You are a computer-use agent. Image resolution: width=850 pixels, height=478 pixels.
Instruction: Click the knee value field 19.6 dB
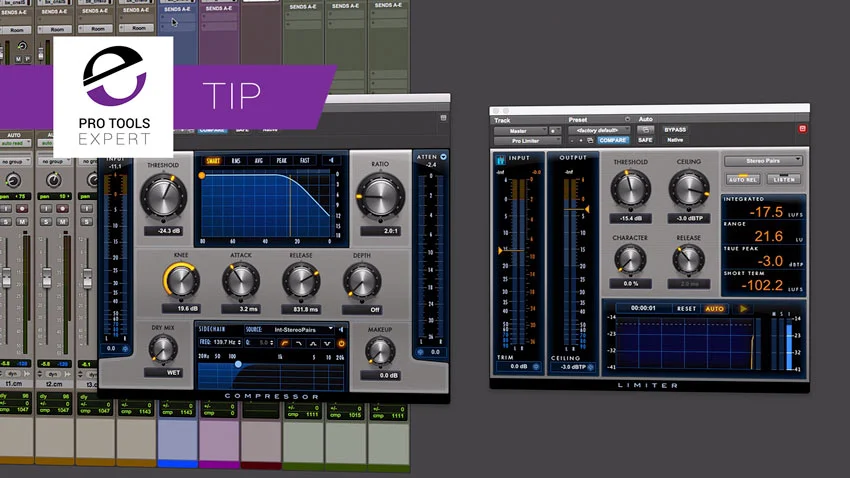pos(181,308)
